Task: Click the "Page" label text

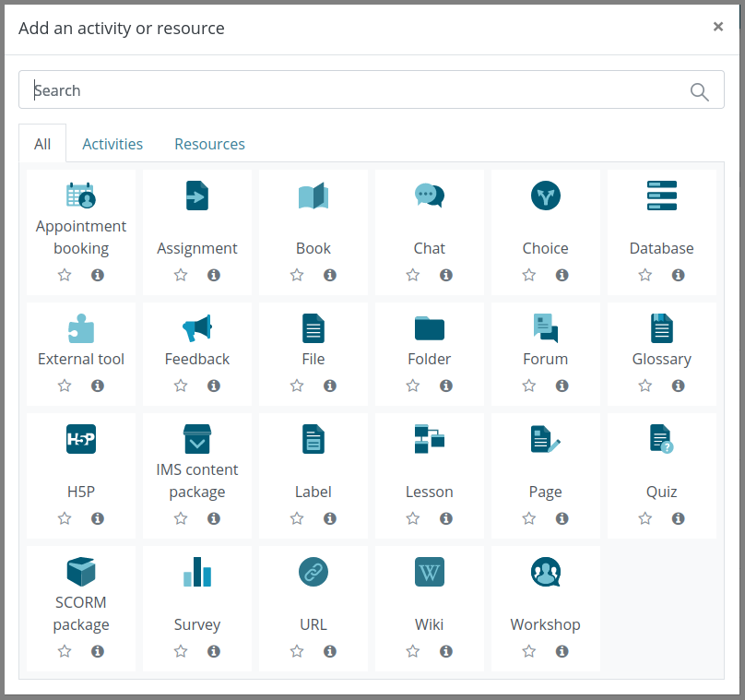Action: [x=546, y=492]
